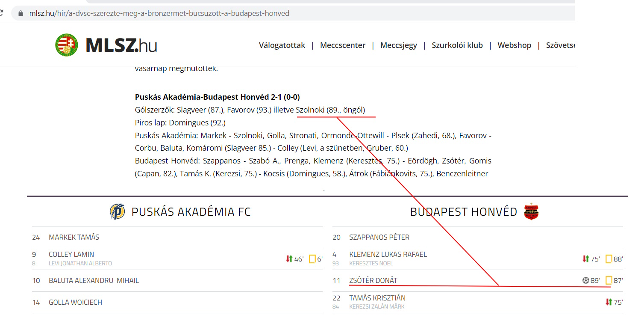Screen dimensions: 644x321
Task: Click the 89' goal minute for Zsótér
Action: click(595, 281)
